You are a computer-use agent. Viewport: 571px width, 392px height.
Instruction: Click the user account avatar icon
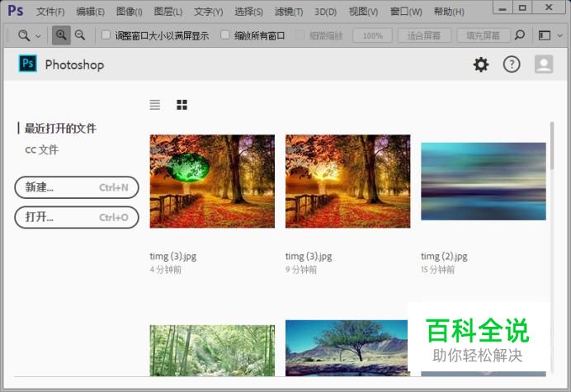[x=544, y=64]
